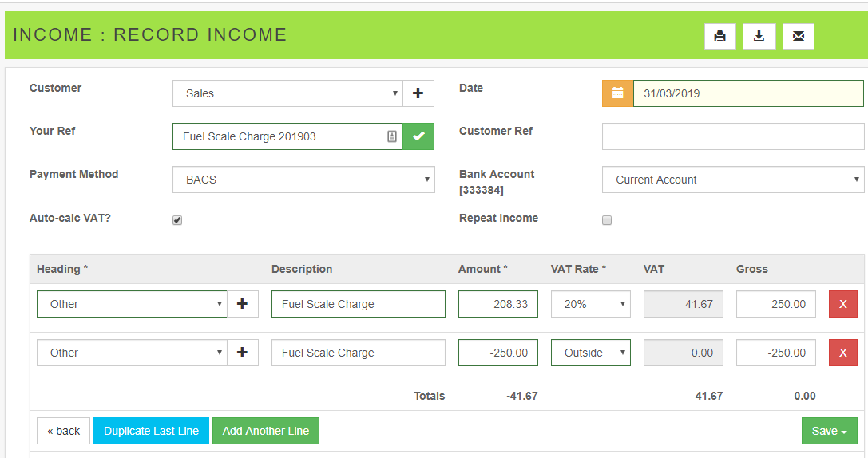Enable the Repeat Income checkbox
The image size is (868, 458).
(x=607, y=220)
